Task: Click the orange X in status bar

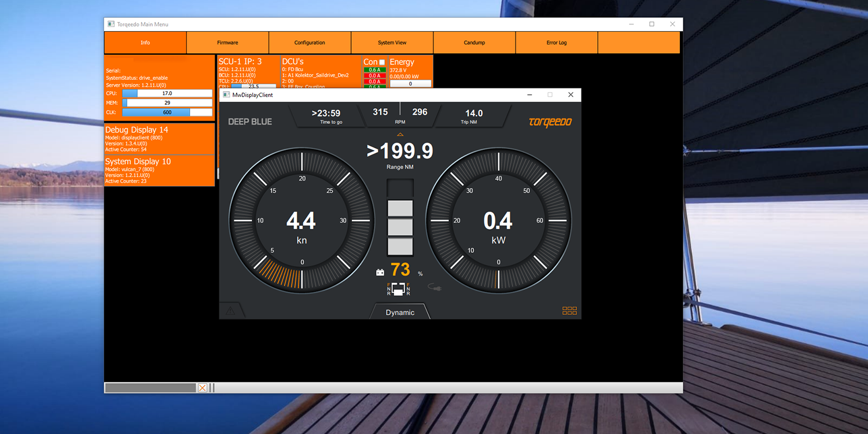Action: coord(203,388)
